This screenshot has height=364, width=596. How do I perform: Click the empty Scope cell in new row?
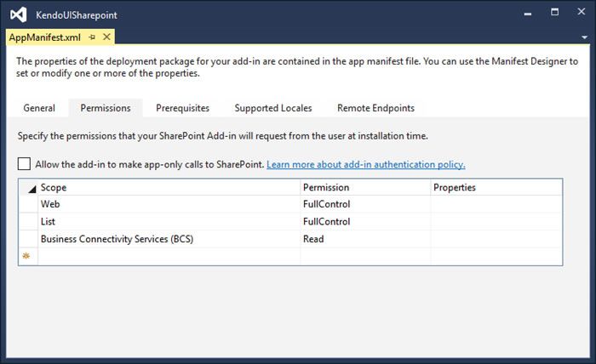click(x=169, y=256)
